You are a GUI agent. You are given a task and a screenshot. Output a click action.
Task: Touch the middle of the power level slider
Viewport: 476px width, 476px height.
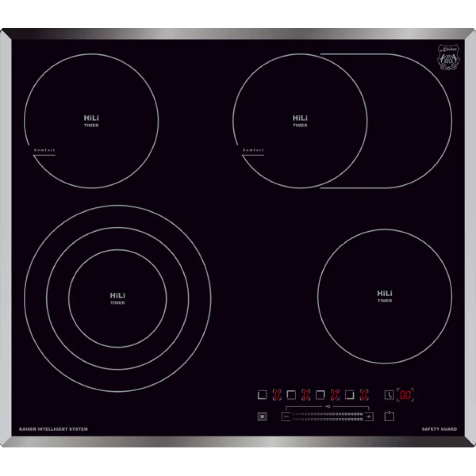[x=327, y=416]
